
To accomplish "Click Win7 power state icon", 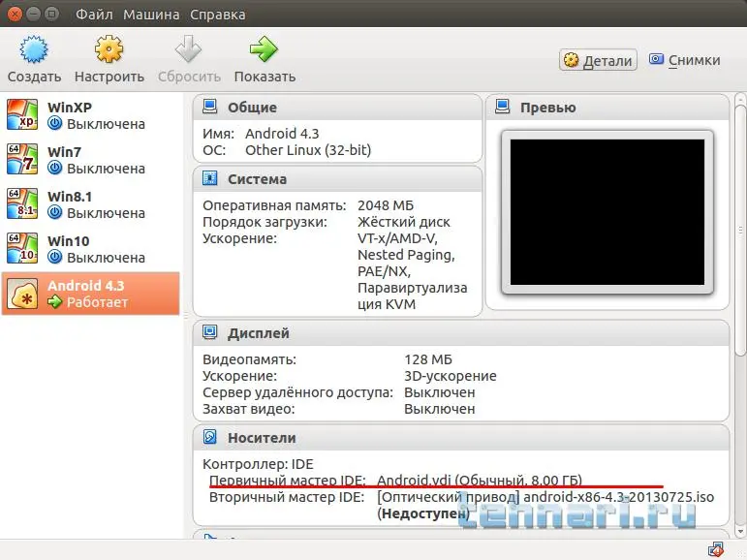I will pyautogui.click(x=55, y=169).
